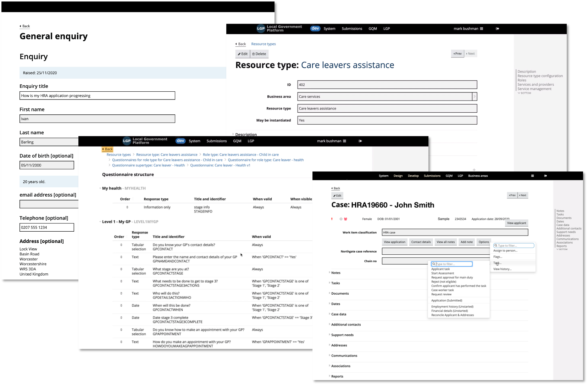Click the View applicant button
Screen dimensions: 588x385
coord(516,223)
